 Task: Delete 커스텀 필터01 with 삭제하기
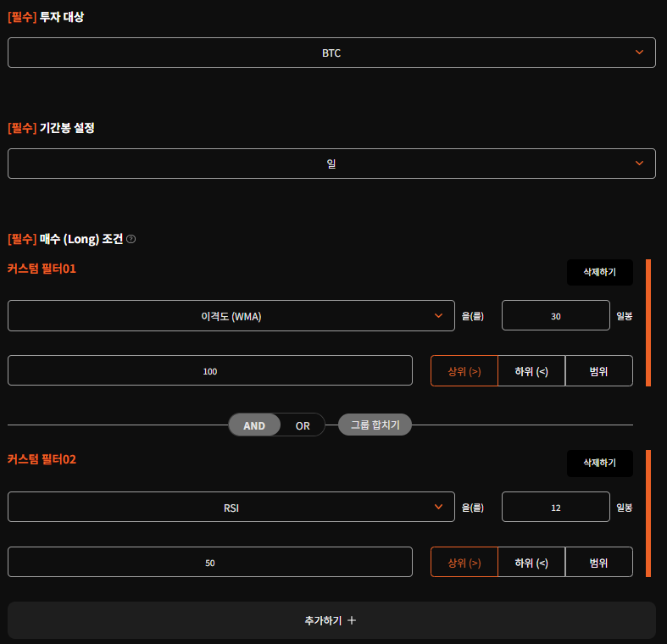600,272
